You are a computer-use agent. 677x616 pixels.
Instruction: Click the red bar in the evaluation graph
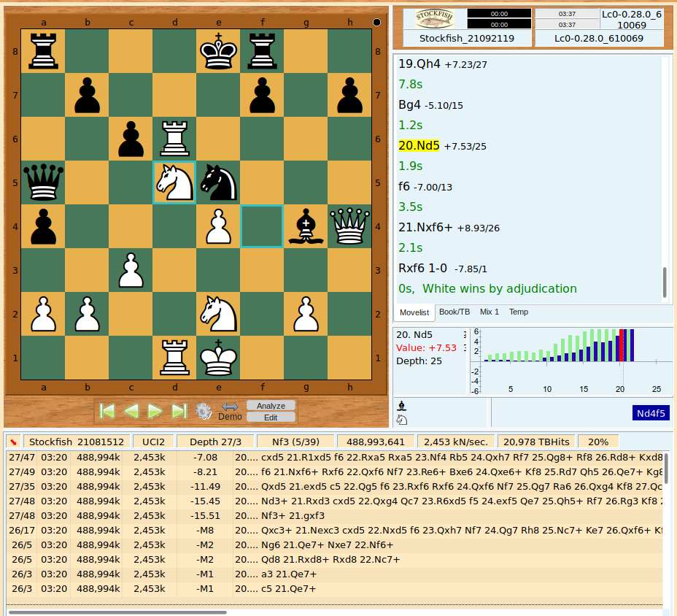point(622,345)
